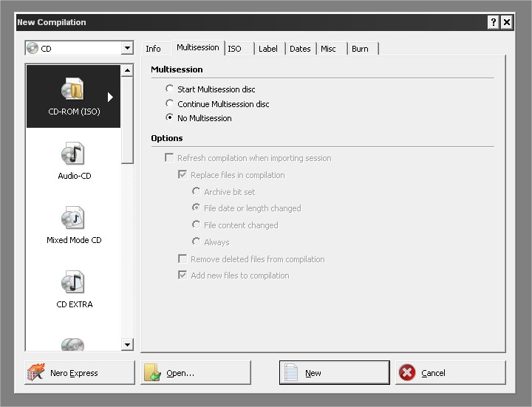This screenshot has width=532, height=407.
Task: Select the CD-ROM (ISO) compilation icon
Action: tap(72, 91)
